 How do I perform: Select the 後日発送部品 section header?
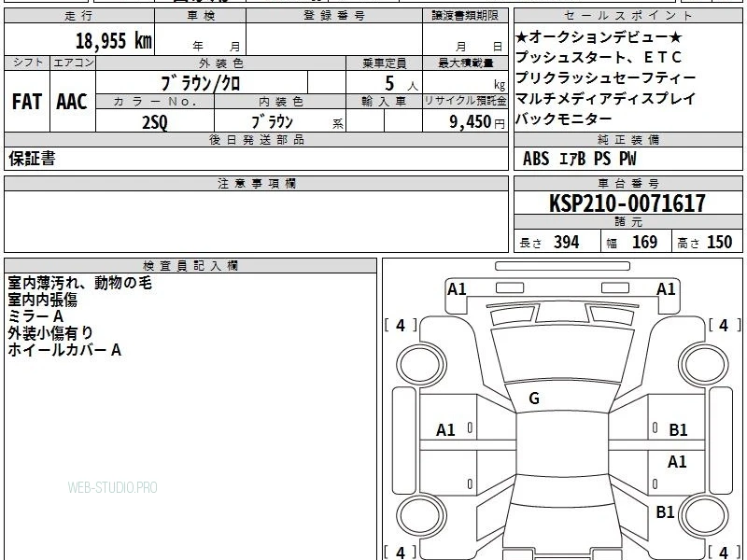point(256,139)
